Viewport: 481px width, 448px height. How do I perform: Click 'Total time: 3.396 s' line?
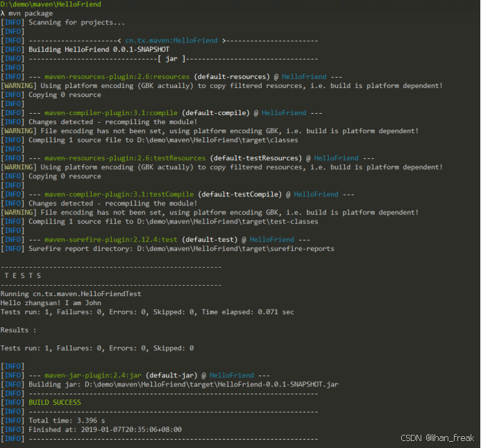(67, 420)
